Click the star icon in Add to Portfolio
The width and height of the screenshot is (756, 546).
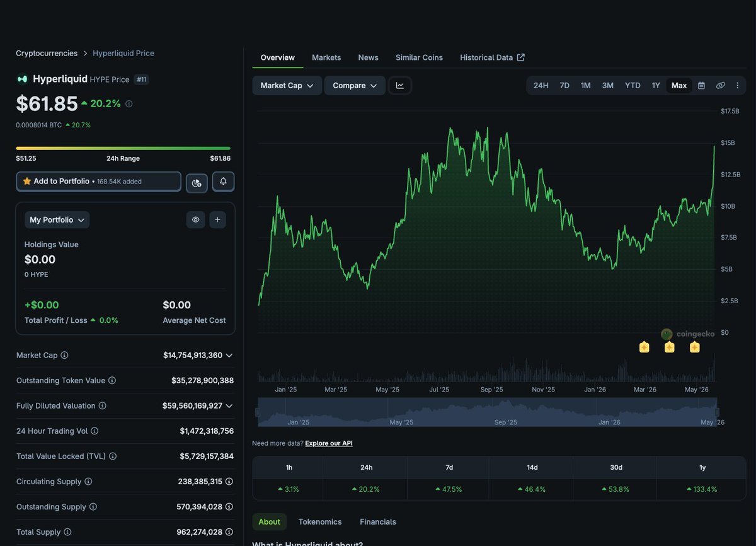tap(27, 181)
